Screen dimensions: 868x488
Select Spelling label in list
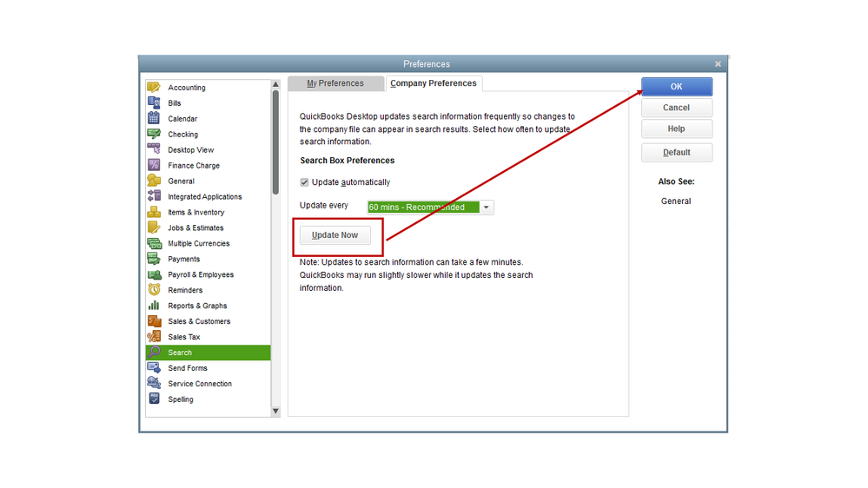point(181,399)
